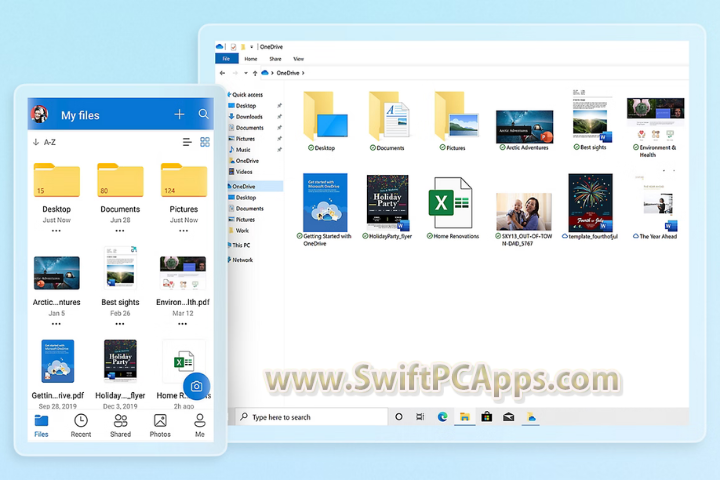Tap the search magnifier in My files header
720x480 pixels.
pyautogui.click(x=203, y=114)
